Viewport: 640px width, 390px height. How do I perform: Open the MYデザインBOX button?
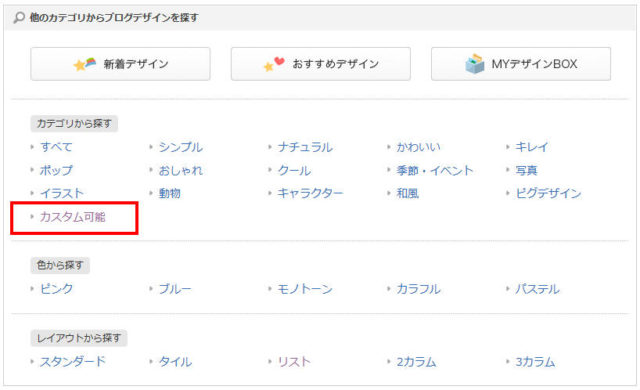click(521, 64)
